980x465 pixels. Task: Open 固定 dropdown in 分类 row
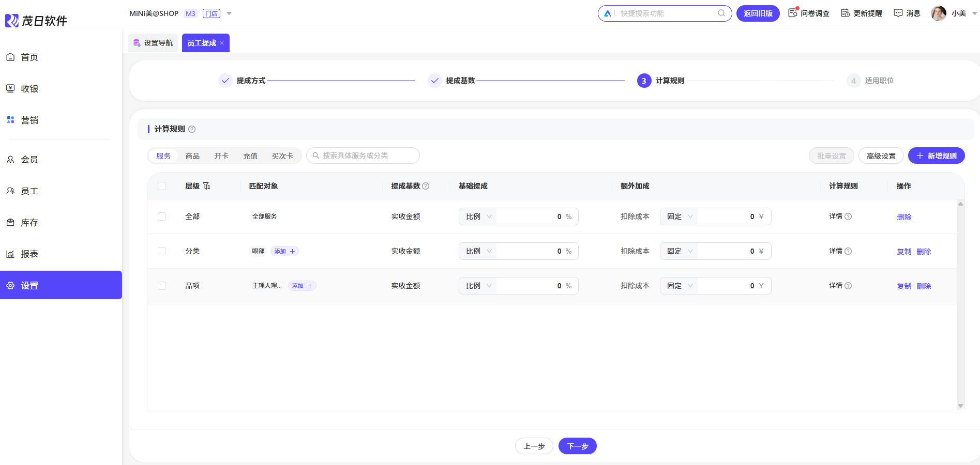click(x=679, y=251)
